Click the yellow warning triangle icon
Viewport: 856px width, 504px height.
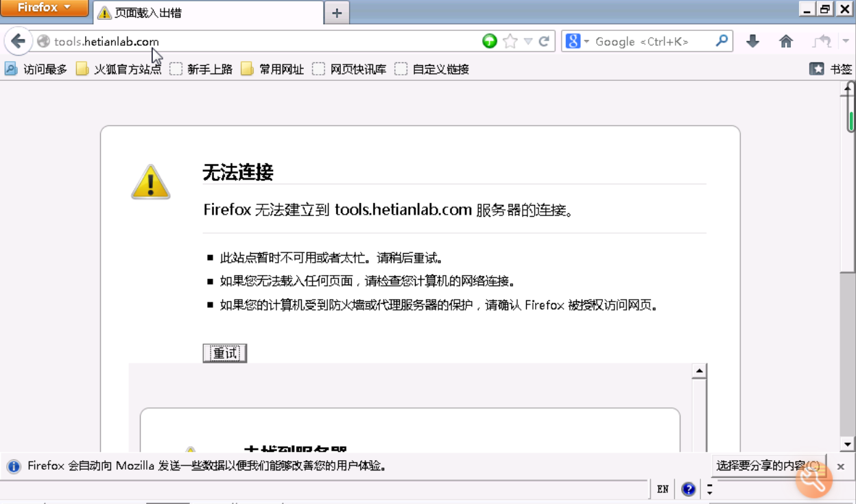pos(151,182)
